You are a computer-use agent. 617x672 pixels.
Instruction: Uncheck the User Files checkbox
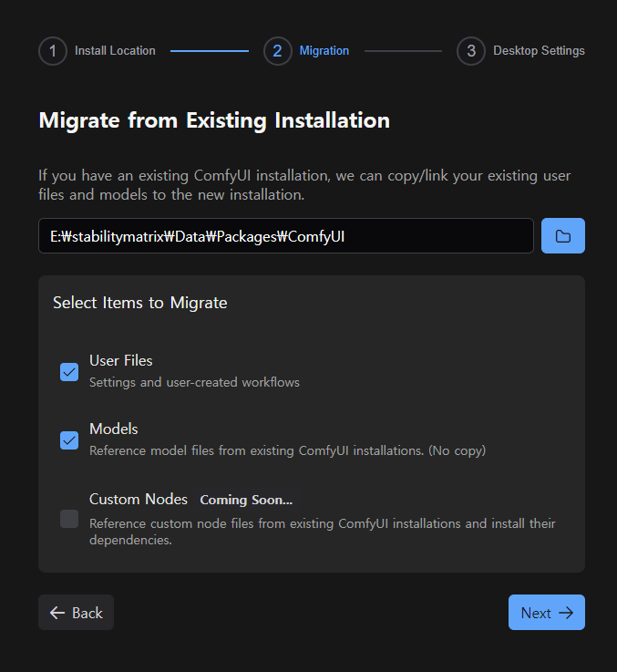69,372
